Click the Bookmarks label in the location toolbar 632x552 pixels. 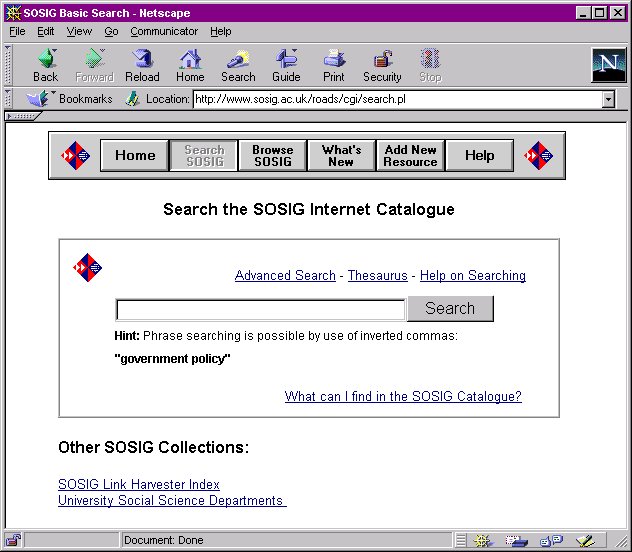[85, 99]
